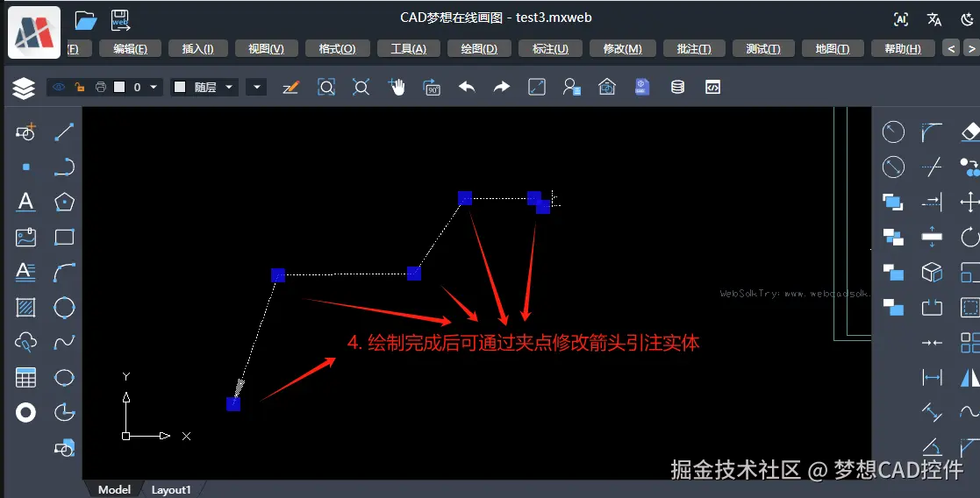
Task: Open the 随层 color dropdown
Action: (229, 87)
